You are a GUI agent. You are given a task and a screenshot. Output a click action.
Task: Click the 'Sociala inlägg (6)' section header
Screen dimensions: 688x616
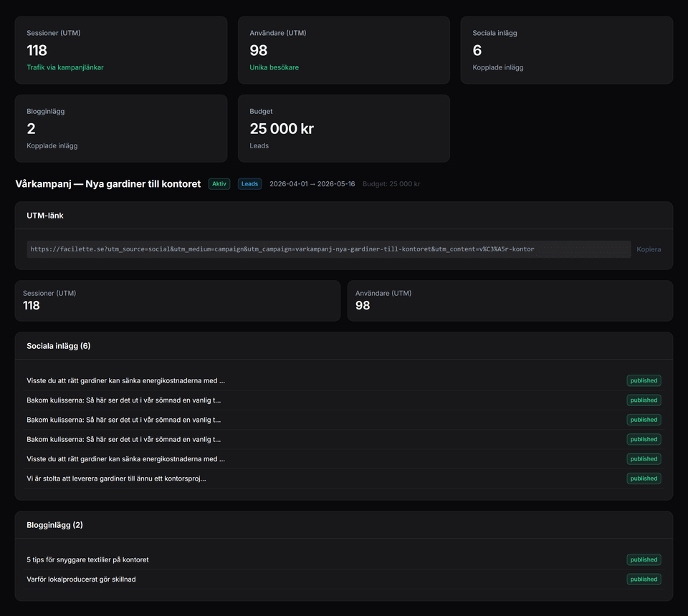[x=59, y=346]
